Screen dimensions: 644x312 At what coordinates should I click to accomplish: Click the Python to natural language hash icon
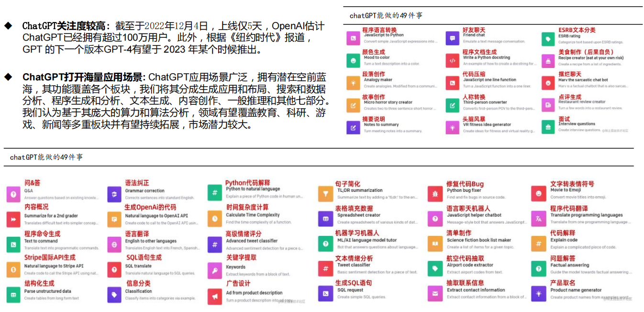[x=215, y=193]
